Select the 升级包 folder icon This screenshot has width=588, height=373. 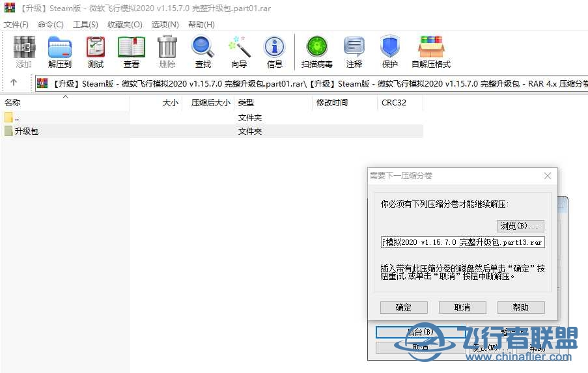(x=8, y=131)
